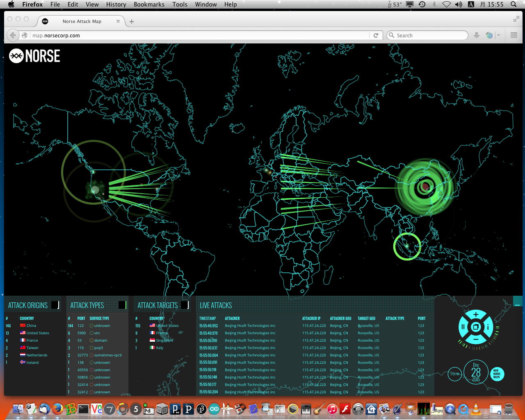Screen dimensions: 525x420
Task: Click the Norse logo on the map
Action: 34,56
